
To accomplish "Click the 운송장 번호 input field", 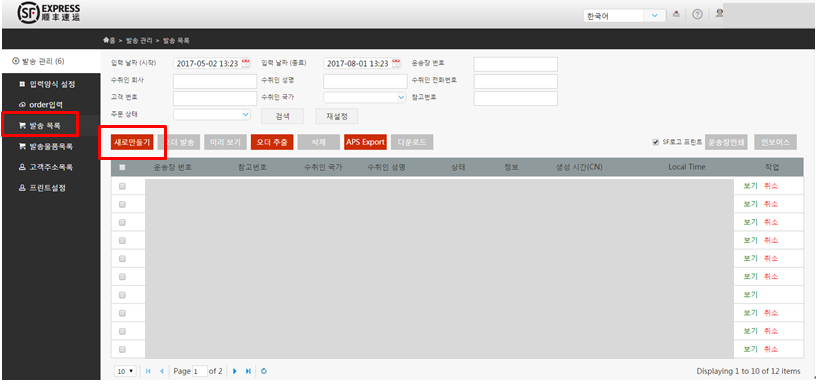I will (x=516, y=64).
